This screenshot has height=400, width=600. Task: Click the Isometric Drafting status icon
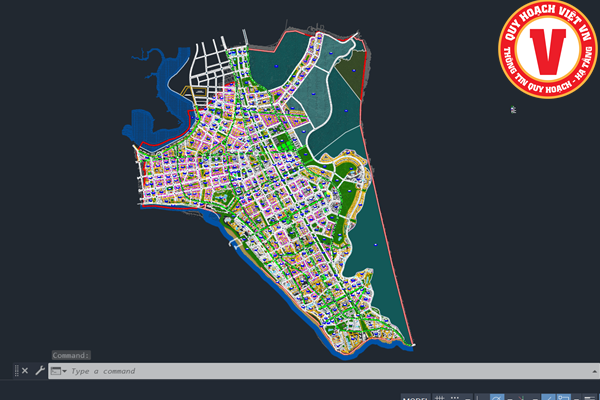point(522,398)
